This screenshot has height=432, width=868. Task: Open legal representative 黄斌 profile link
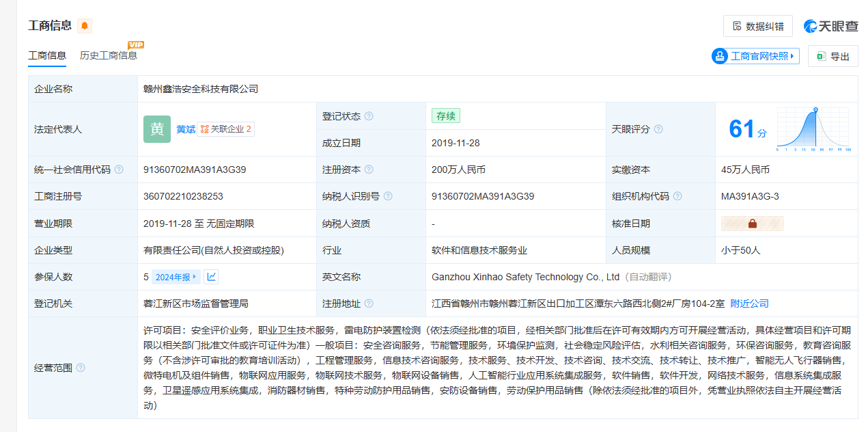(x=186, y=129)
